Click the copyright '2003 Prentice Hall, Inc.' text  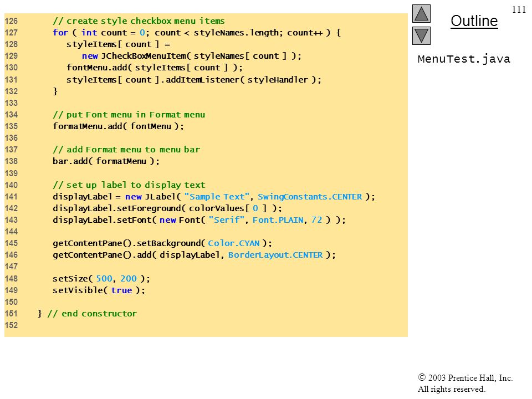(465, 377)
